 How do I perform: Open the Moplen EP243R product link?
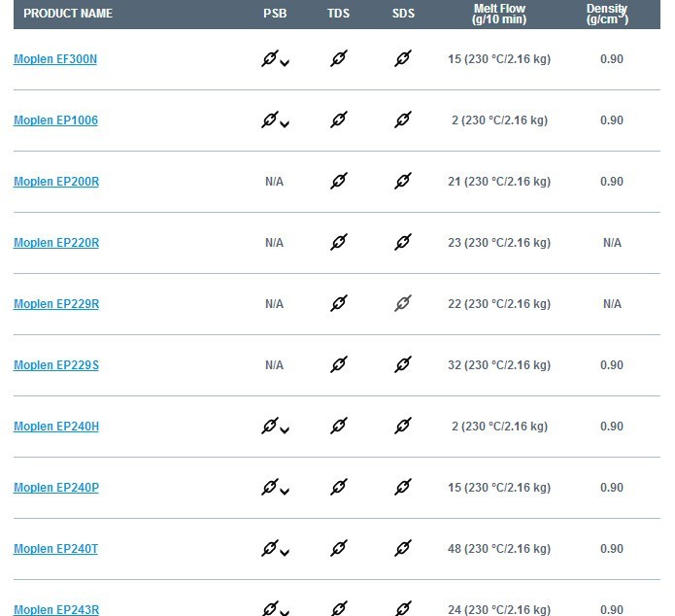[x=56, y=609]
